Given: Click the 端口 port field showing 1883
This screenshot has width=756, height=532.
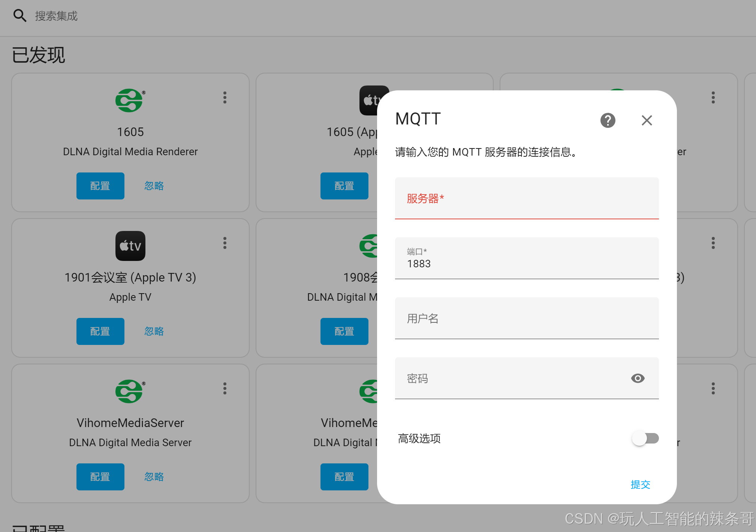Looking at the screenshot, I should [527, 259].
